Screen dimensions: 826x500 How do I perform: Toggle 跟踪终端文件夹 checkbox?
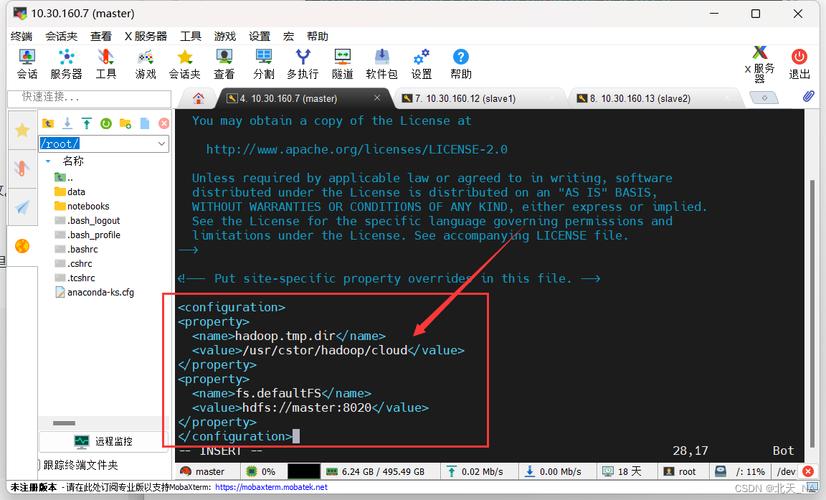(x=40, y=465)
